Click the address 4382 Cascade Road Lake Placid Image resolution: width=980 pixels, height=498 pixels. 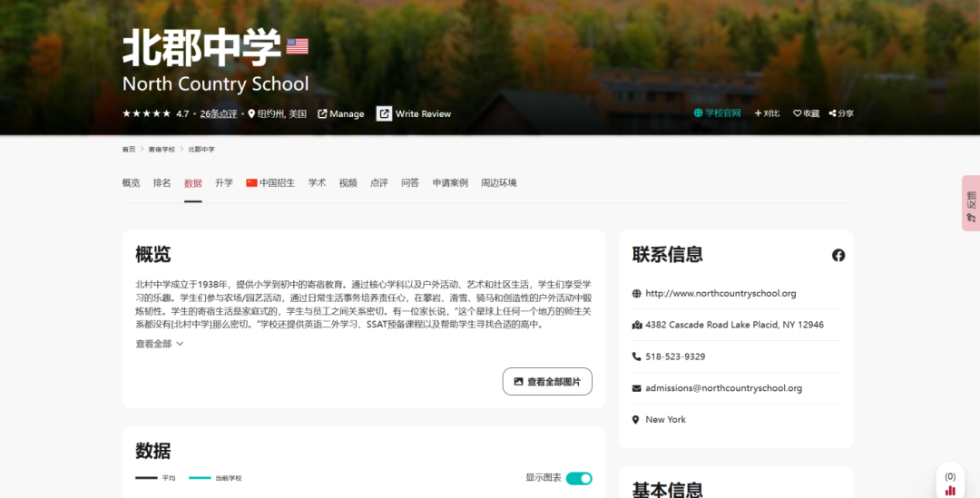click(x=734, y=325)
